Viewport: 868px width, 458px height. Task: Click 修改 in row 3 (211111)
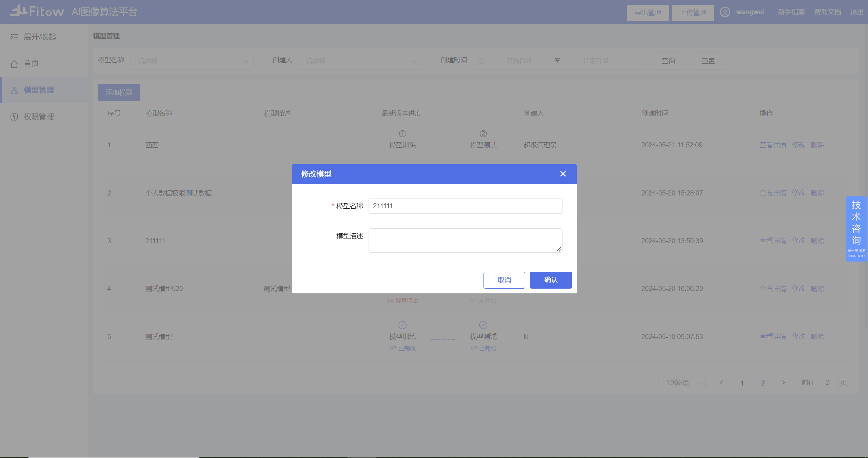798,241
